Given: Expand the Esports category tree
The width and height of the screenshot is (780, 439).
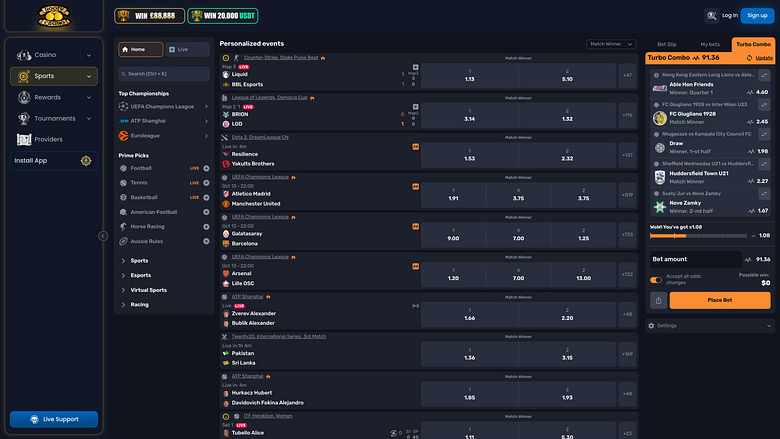Looking at the screenshot, I should 123,275.
